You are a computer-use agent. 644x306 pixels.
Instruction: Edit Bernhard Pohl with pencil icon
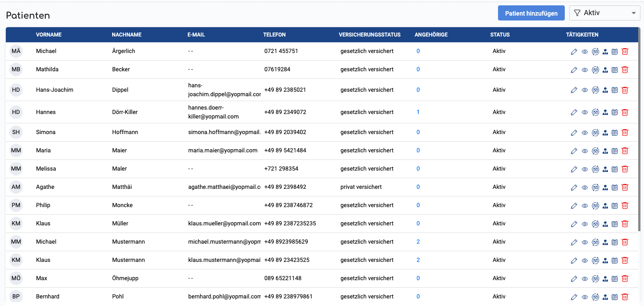(574, 297)
